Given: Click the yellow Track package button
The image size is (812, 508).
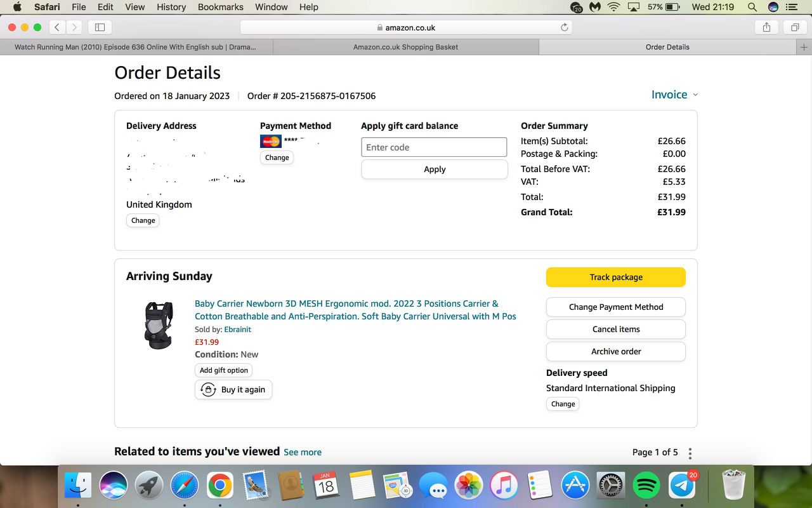Looking at the screenshot, I should [615, 277].
